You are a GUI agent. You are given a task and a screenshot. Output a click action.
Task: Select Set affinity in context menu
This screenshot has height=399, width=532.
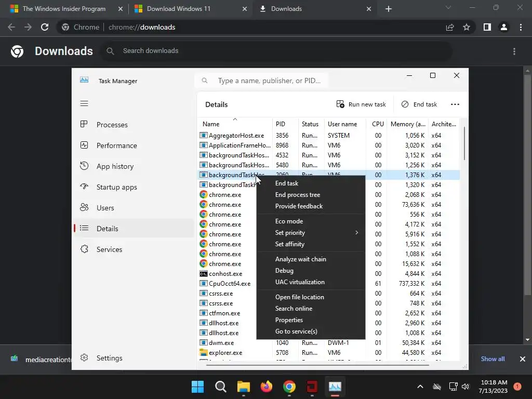[x=290, y=244]
